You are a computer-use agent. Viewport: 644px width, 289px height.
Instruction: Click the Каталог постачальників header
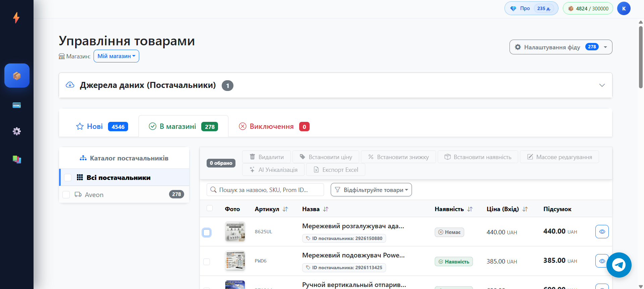[x=124, y=158]
